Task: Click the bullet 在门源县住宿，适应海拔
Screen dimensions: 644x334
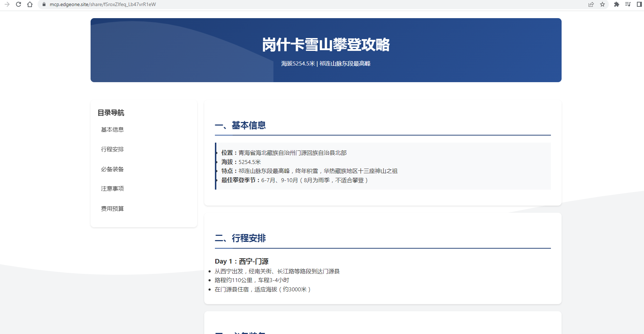Action: pos(263,290)
